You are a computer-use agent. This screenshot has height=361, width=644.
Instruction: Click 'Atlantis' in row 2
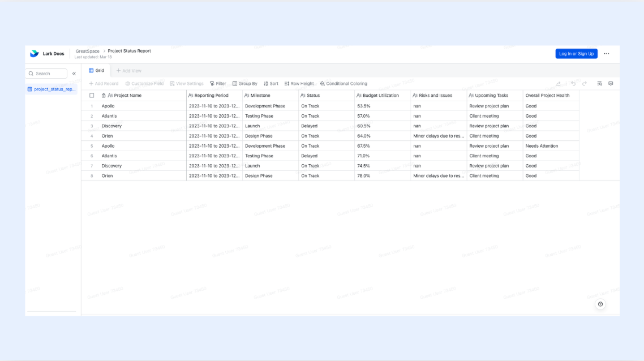tap(109, 116)
